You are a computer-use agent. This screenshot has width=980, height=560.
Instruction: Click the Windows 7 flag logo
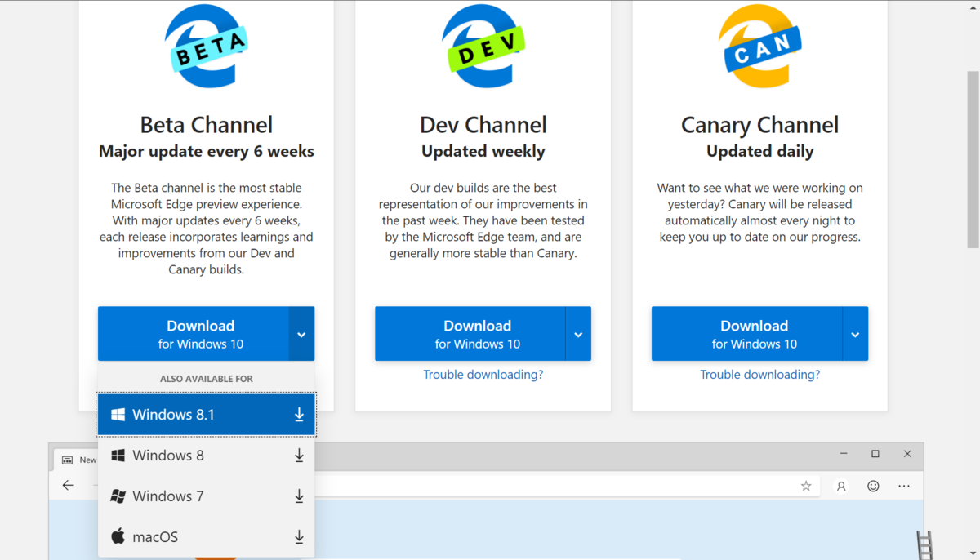pyautogui.click(x=118, y=496)
